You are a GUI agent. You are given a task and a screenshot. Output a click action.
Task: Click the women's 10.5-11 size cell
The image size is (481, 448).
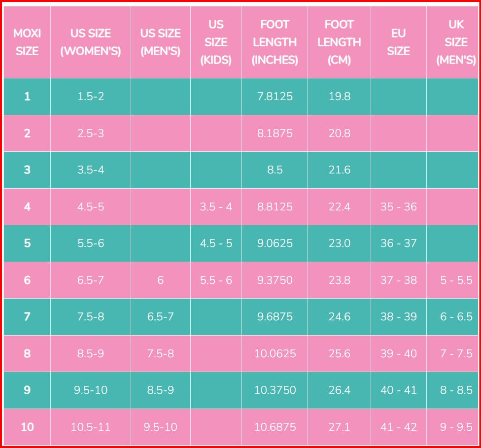point(91,427)
